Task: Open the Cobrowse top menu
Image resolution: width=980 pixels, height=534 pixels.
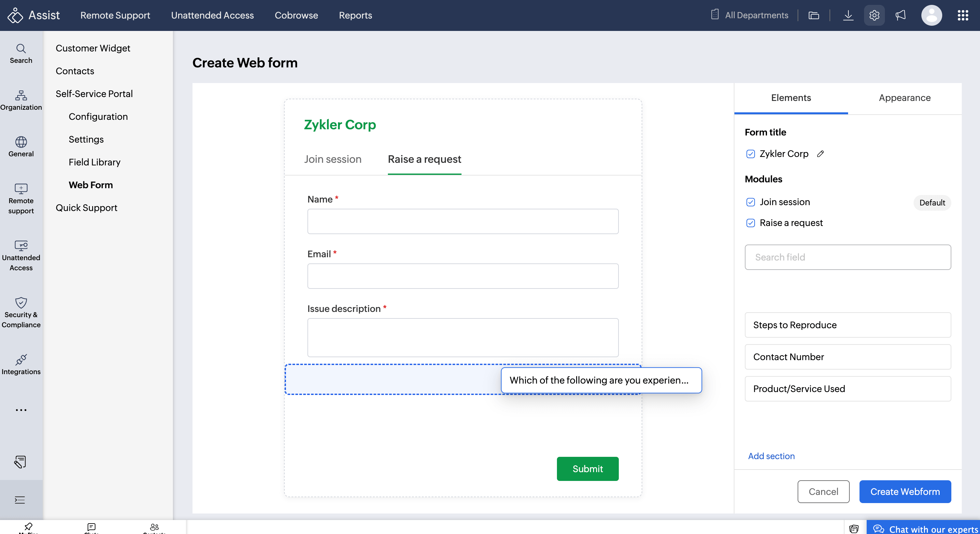Action: 296,15
